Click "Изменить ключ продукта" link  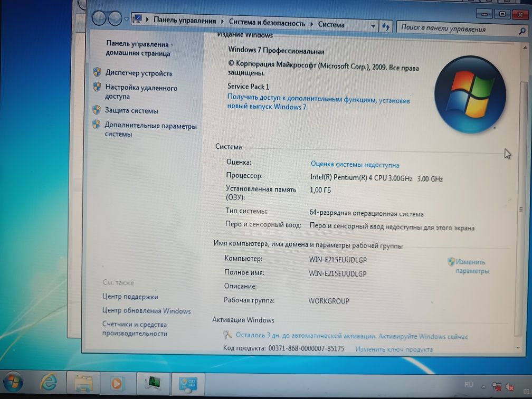(x=394, y=349)
